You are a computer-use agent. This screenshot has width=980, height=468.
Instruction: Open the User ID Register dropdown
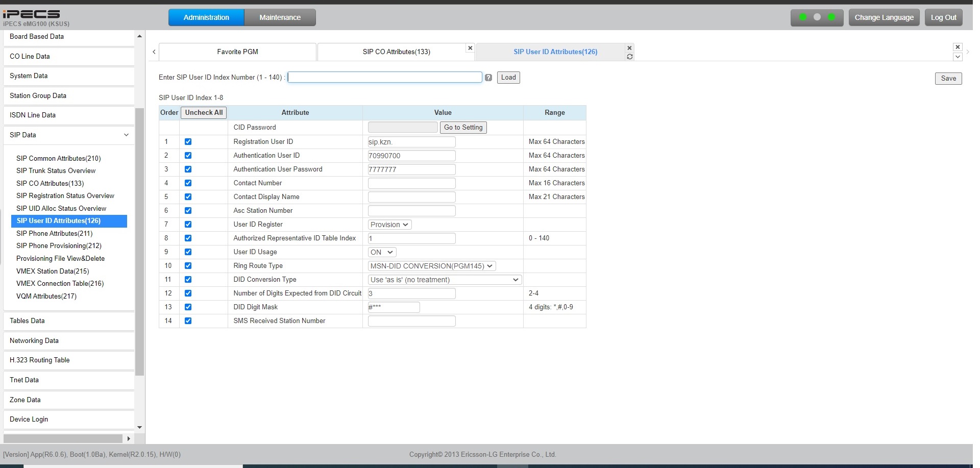point(389,225)
